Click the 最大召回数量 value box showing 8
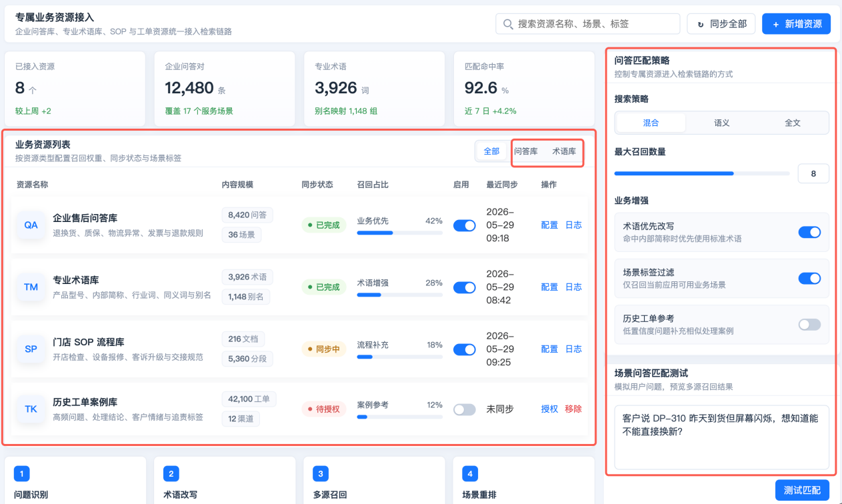 (813, 173)
